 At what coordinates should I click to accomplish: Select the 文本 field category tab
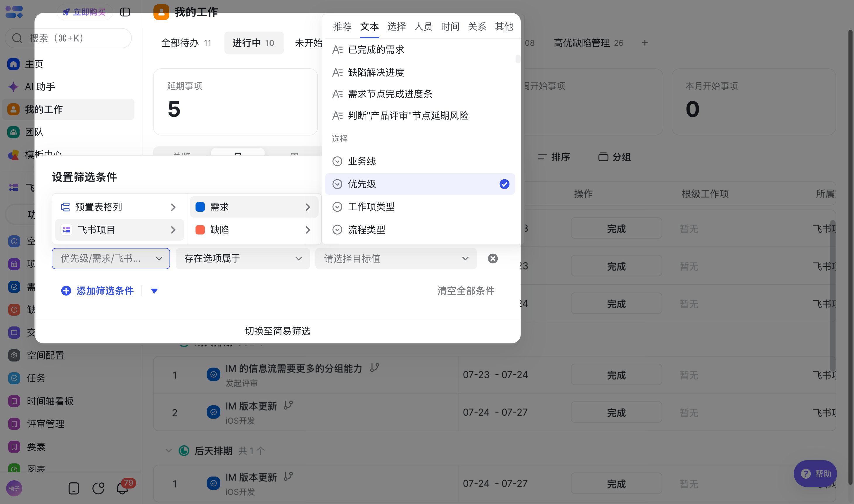coord(369,27)
